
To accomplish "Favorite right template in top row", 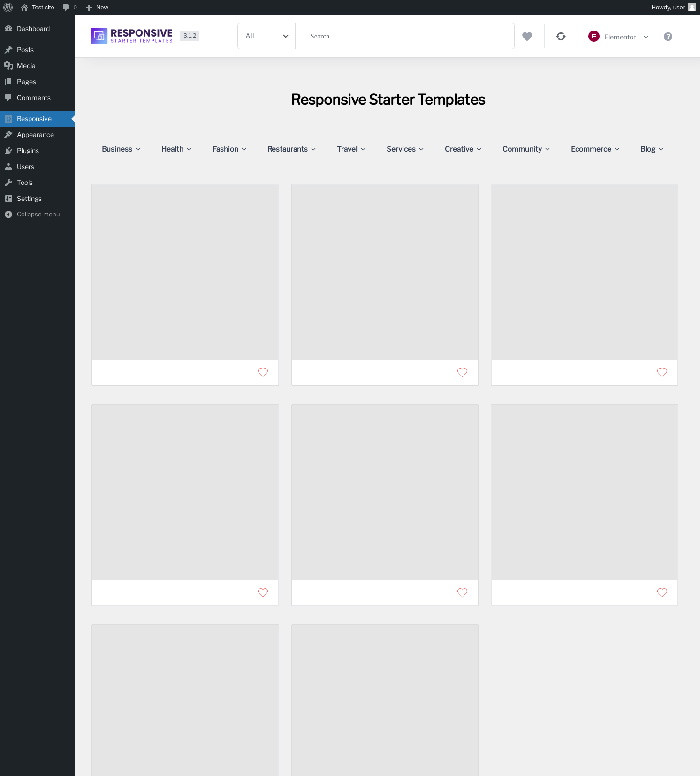I will (x=662, y=372).
